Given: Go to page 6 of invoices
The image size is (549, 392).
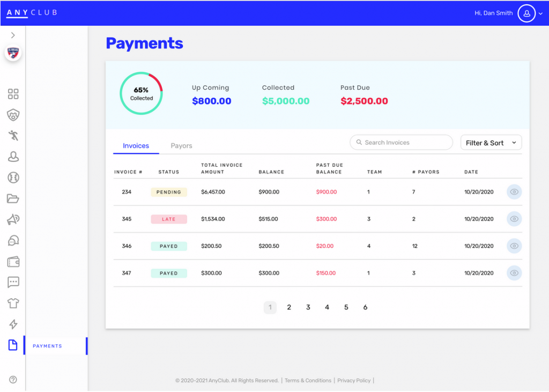Looking at the screenshot, I should click(x=365, y=307).
